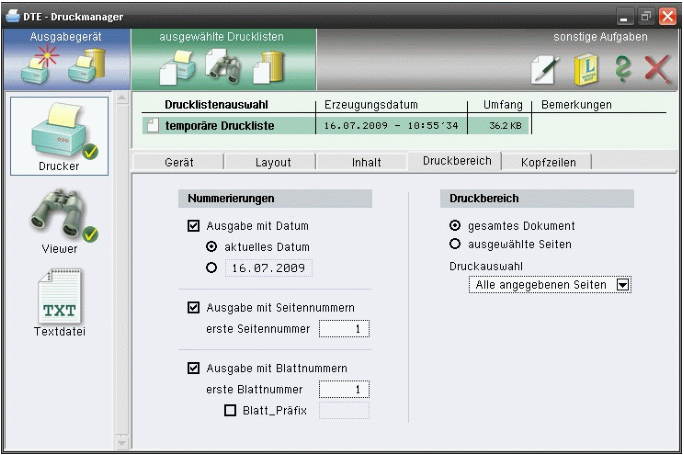Enable the Blatt_Präfix checkbox
Viewport: 684px width, 455px height.
[229, 409]
